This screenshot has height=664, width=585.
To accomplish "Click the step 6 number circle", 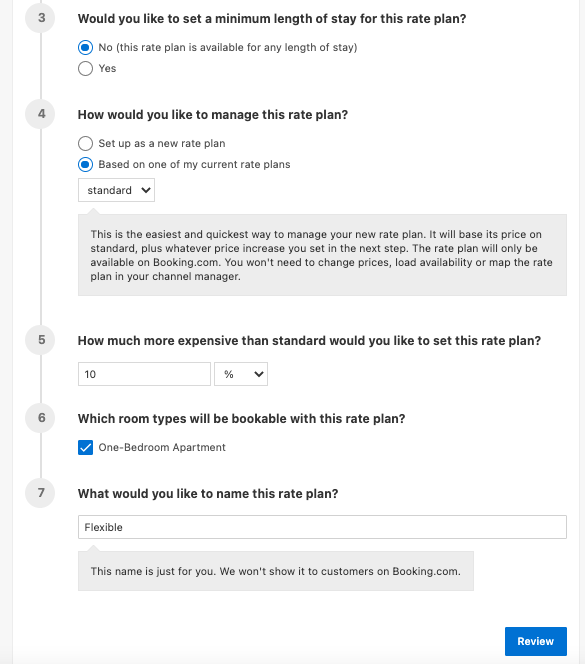I will [41, 418].
